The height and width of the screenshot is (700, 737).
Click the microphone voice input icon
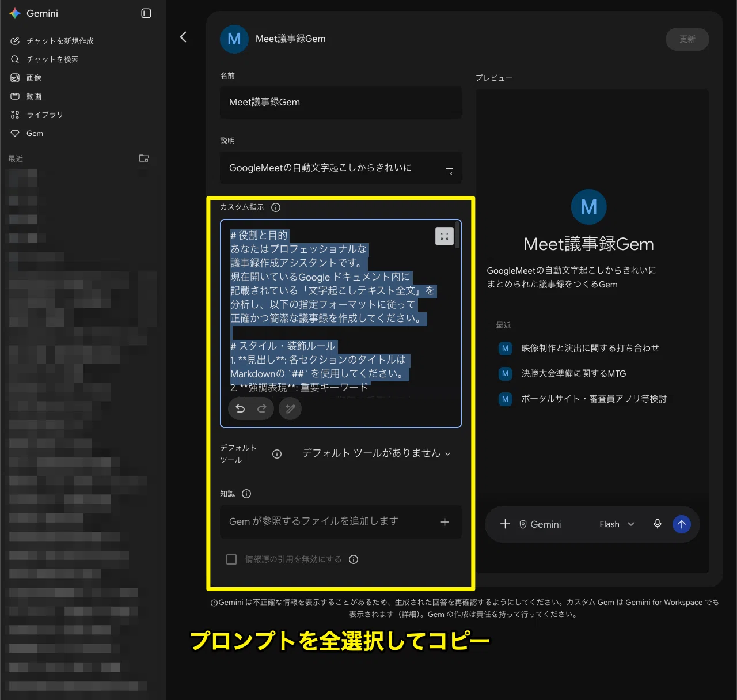pyautogui.click(x=658, y=524)
